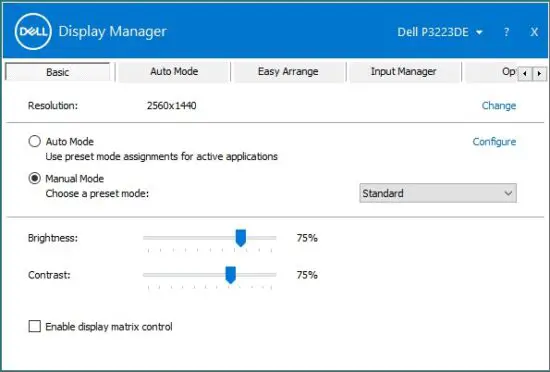Click the Display Manager title text
Screen dimensions: 550x372
(x=113, y=32)
